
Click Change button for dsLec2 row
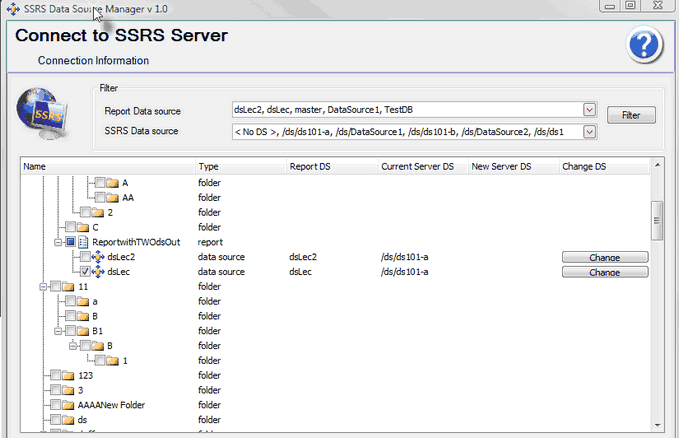coord(605,257)
